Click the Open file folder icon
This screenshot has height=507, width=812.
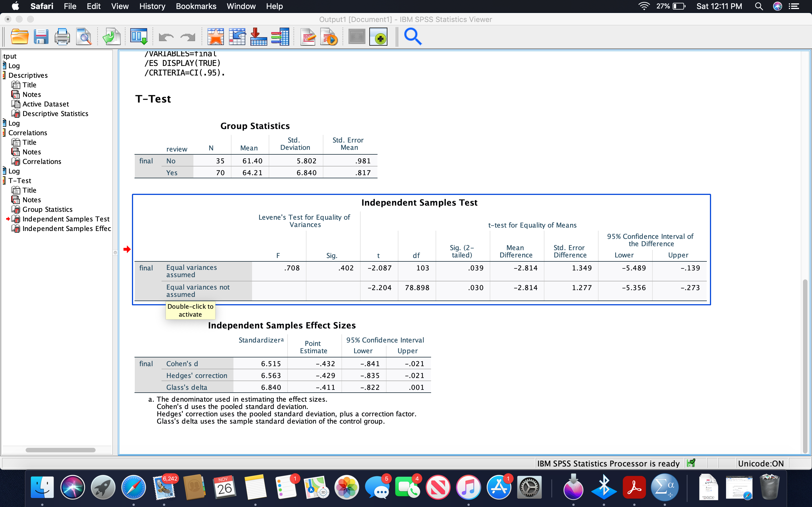pos(19,36)
